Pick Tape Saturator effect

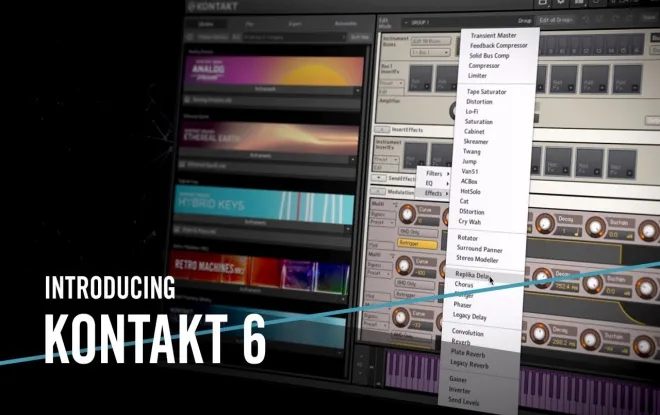tap(486, 92)
